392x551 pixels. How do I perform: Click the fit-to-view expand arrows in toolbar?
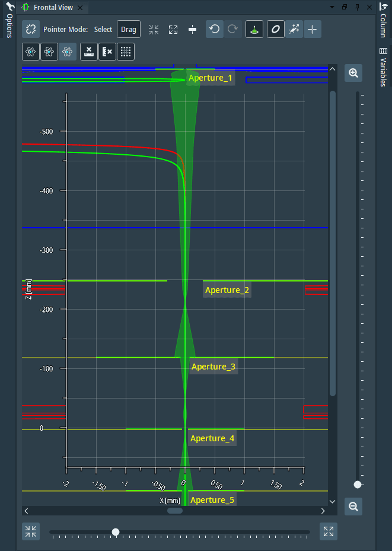click(173, 30)
